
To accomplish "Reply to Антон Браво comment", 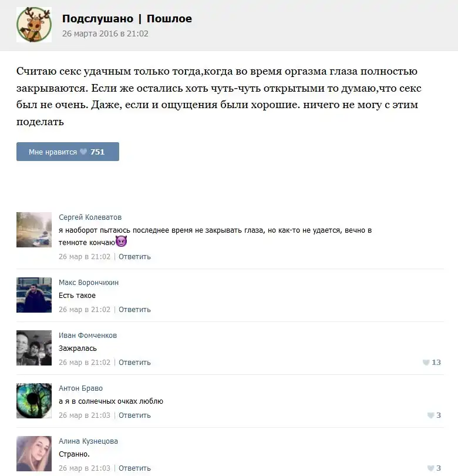I will point(134,415).
